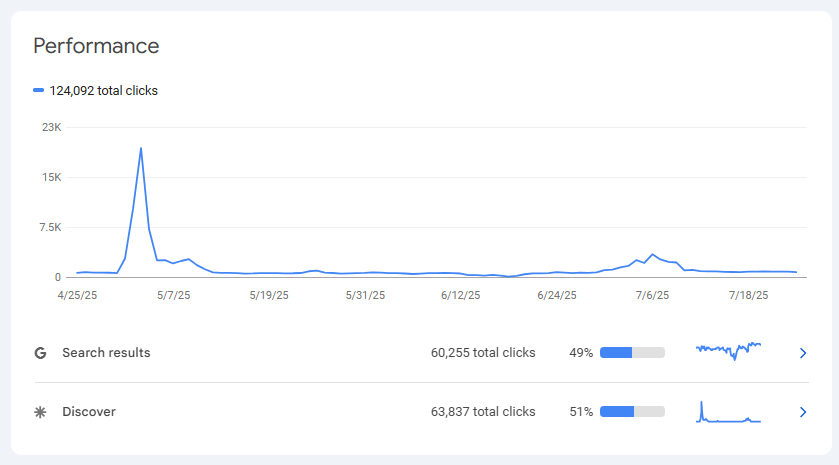Click the 4/25/25 date label on the axis
839x465 pixels.
(77, 296)
